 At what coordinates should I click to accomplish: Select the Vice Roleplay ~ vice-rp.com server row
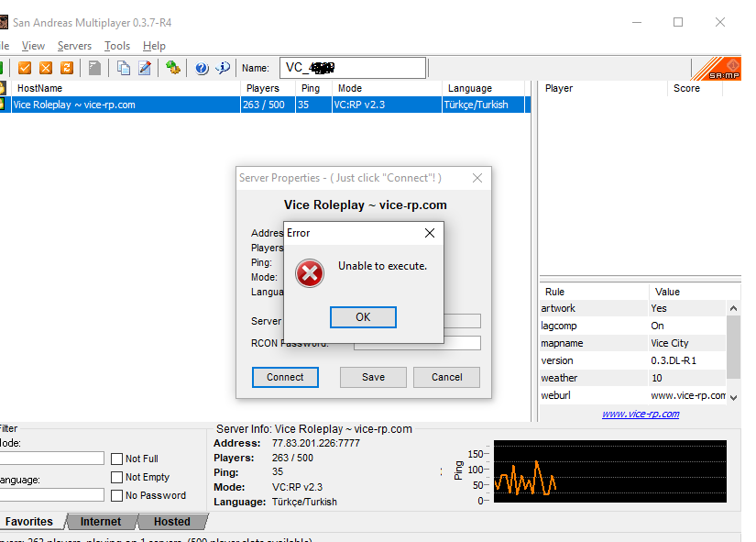[265, 105]
